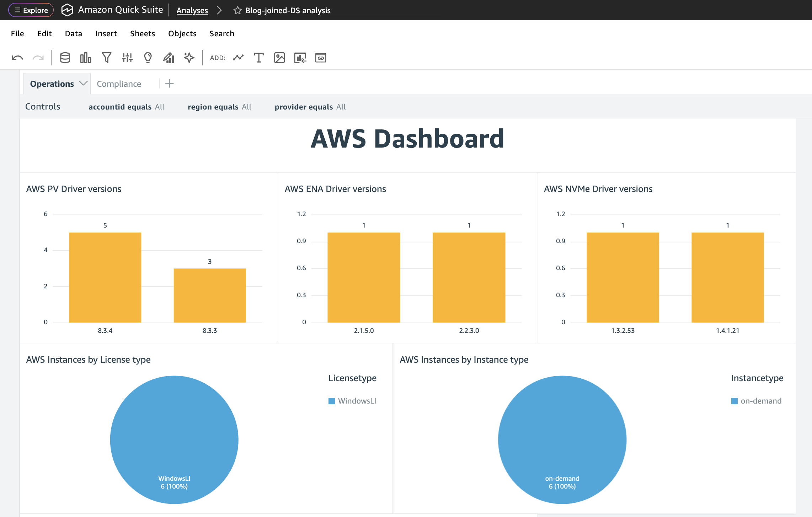The image size is (812, 517).
Task: Add an image via the image icon
Action: pos(279,57)
